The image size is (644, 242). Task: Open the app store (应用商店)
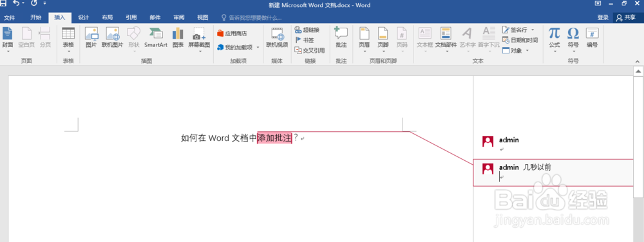(232, 33)
